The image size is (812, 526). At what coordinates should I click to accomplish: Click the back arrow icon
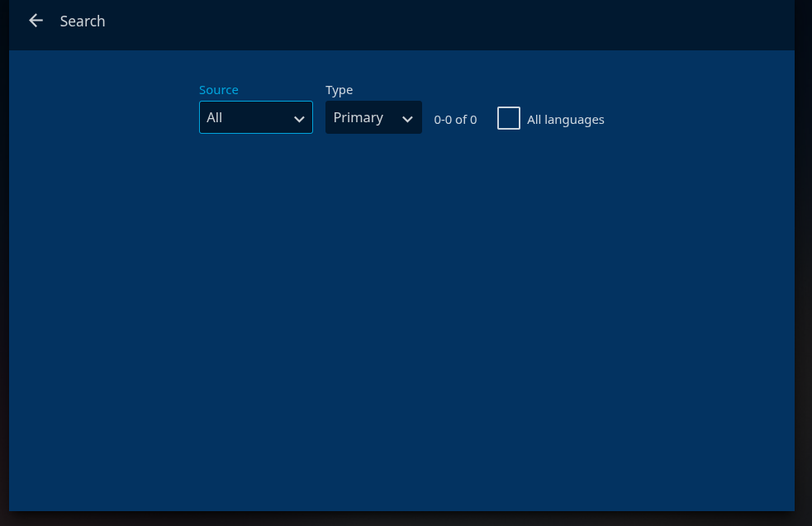click(36, 21)
